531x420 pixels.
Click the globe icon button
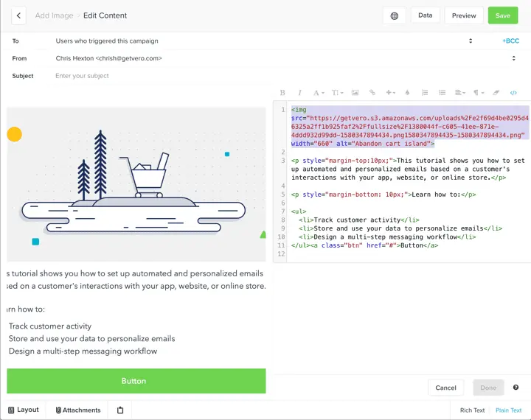pyautogui.click(x=395, y=15)
